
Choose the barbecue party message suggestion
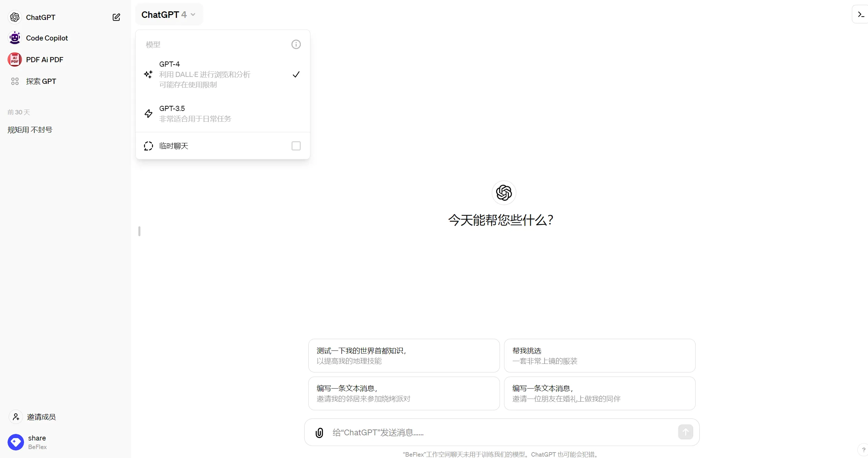click(x=404, y=393)
